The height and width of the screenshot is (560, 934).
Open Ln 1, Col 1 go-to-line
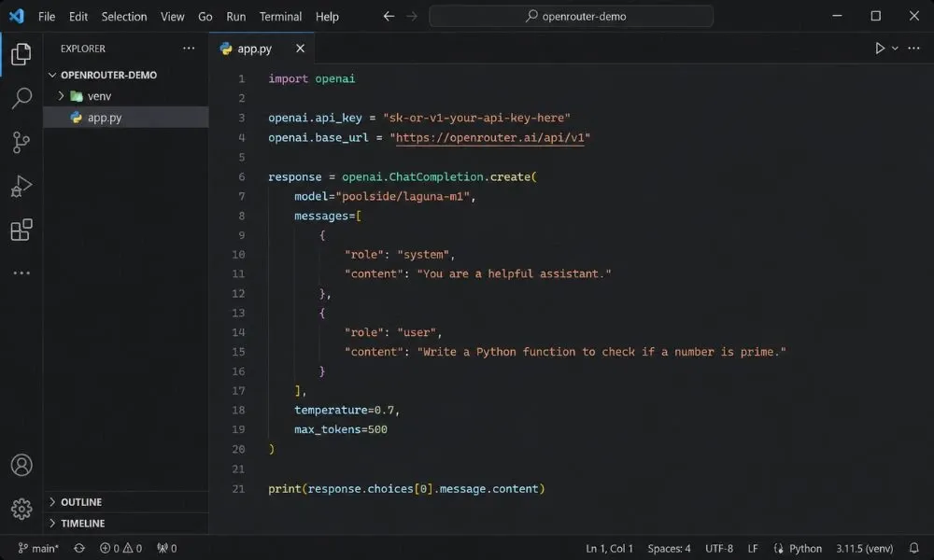[609, 548]
